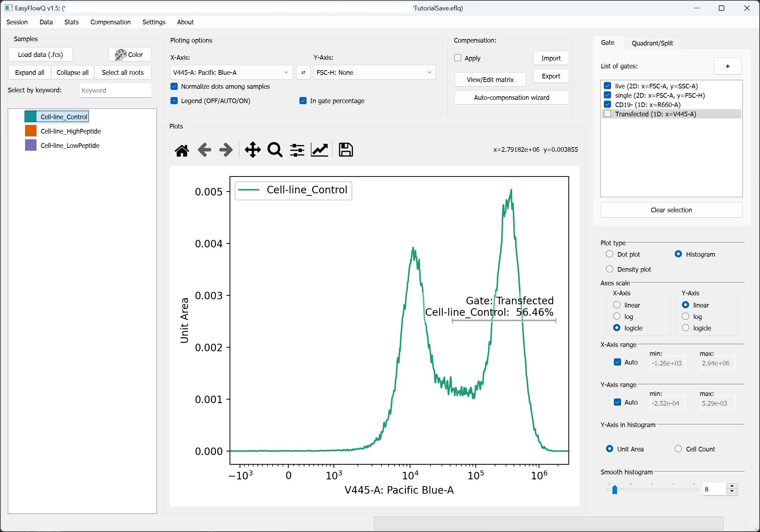Click the Home reset view icon
The image size is (760, 532).
(182, 150)
